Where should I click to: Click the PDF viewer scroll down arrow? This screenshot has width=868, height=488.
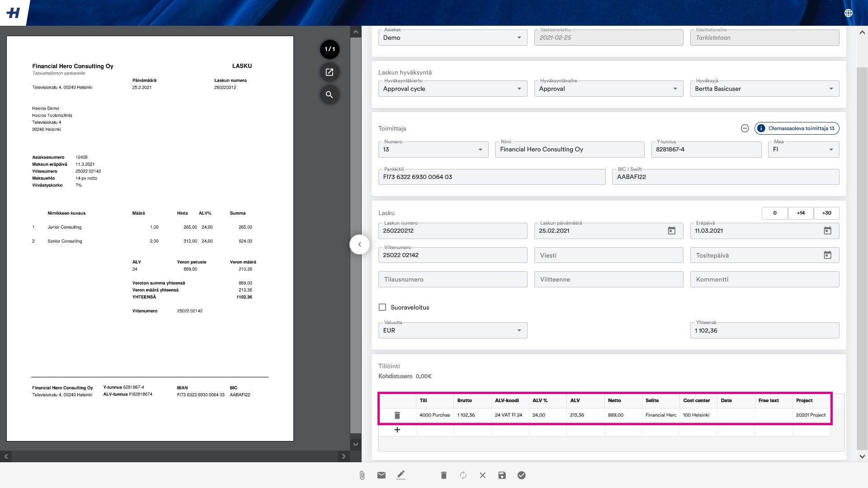(x=356, y=444)
